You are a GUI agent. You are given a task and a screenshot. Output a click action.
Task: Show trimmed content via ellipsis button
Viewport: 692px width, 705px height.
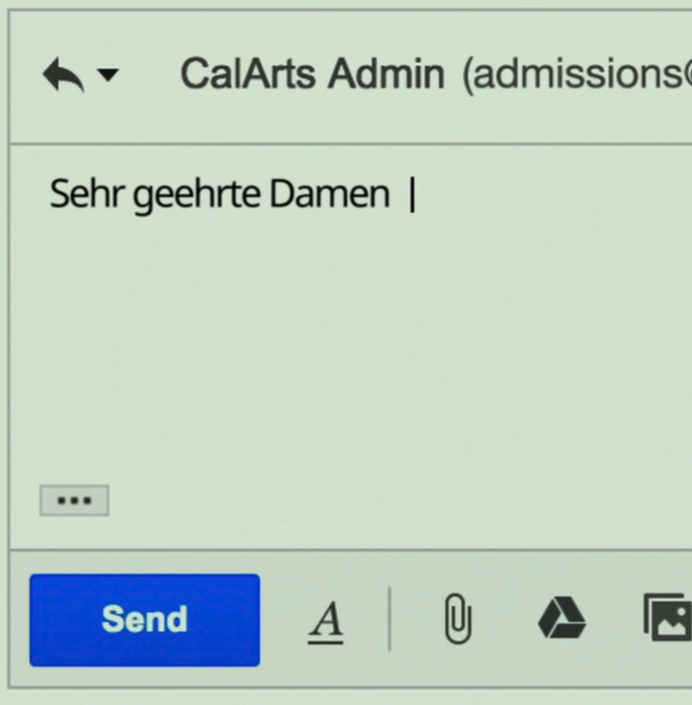(x=74, y=500)
